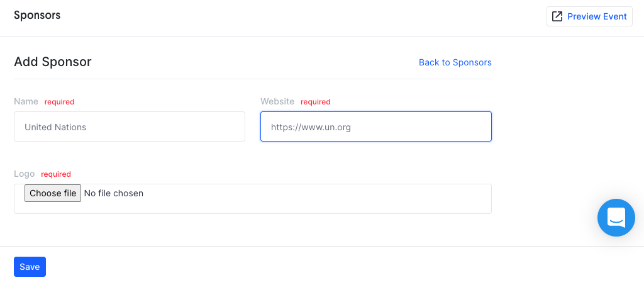This screenshot has width=644, height=285.
Task: Click the Logo field label
Action: point(25,174)
